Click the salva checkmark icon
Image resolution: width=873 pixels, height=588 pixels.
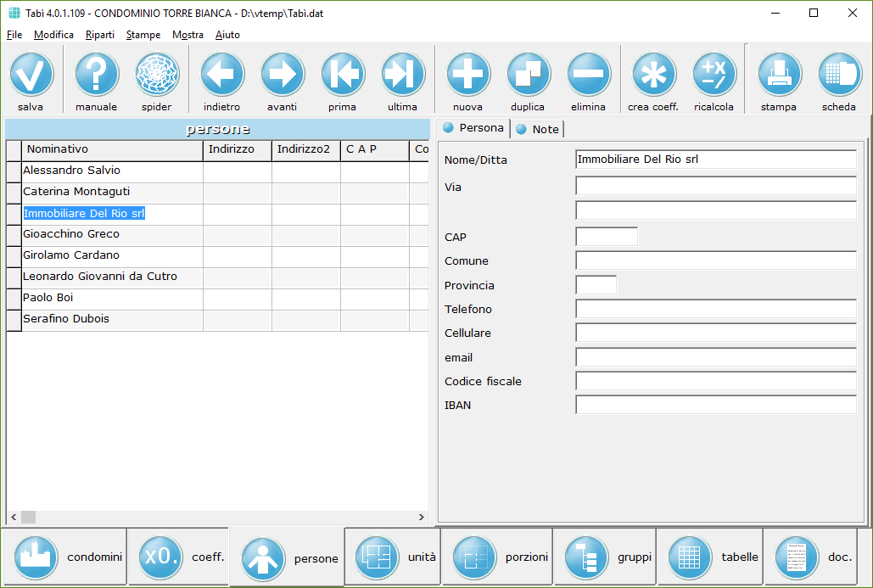[x=31, y=75]
